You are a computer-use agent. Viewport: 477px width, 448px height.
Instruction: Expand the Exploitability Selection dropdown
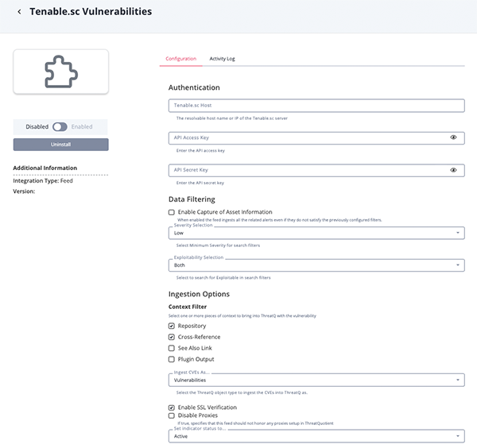coord(316,266)
